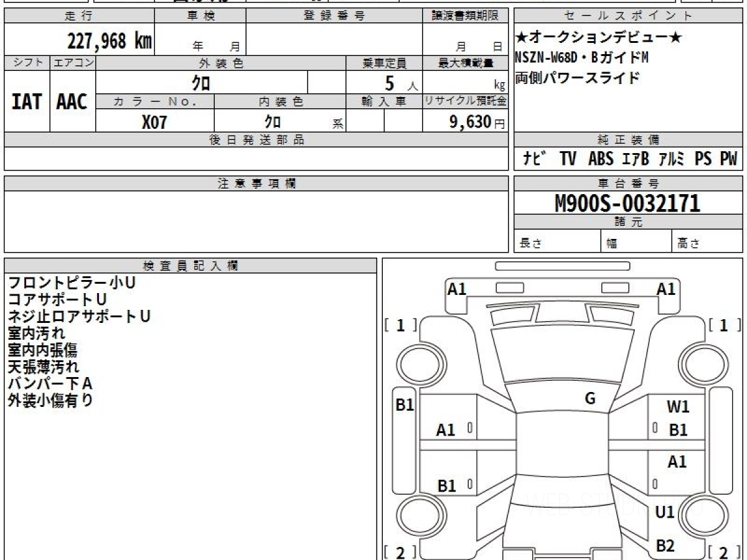Click the ナビ equipment label
747x560 pixels.
click(x=534, y=159)
